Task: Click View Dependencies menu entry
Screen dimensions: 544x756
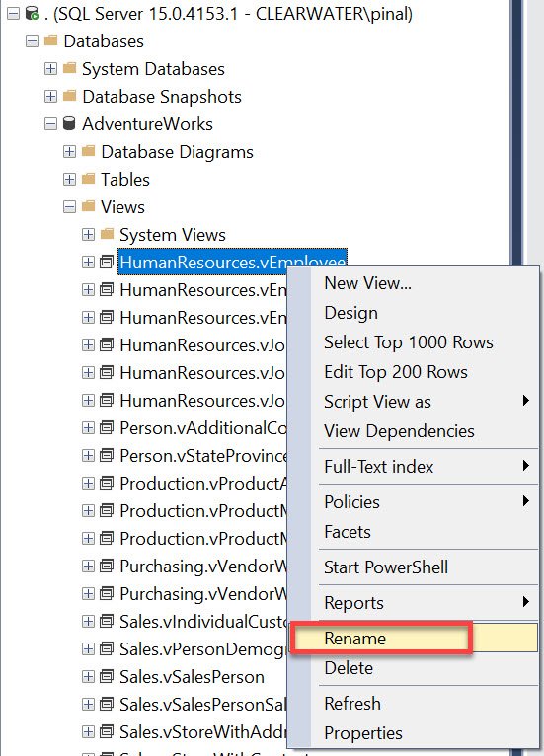Action: 414,431
